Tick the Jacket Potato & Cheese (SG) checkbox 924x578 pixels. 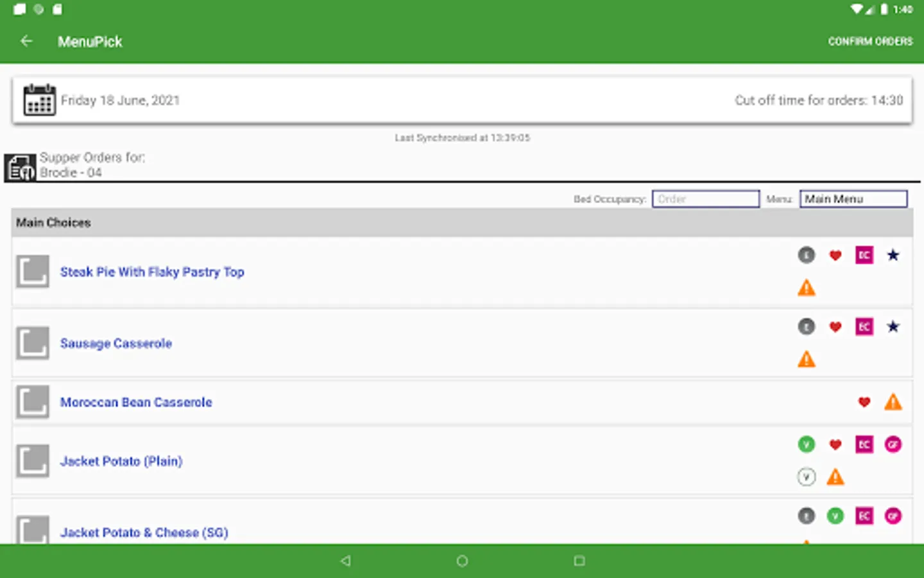click(x=33, y=530)
